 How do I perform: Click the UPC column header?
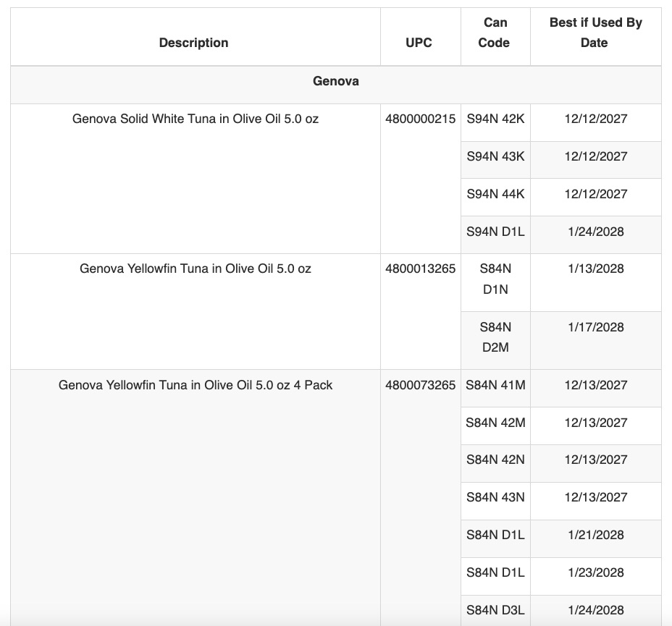(x=419, y=43)
